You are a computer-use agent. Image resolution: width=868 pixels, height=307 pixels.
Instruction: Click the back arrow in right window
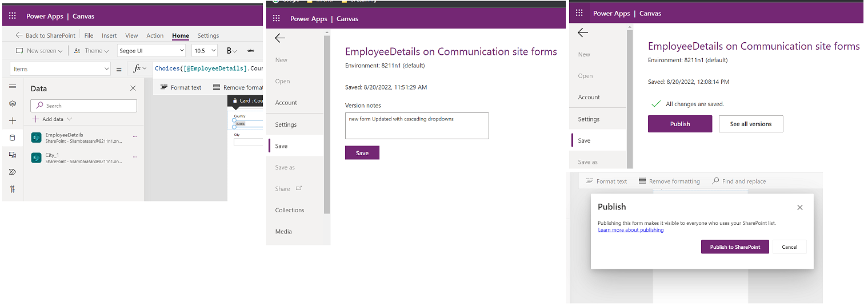coord(582,33)
